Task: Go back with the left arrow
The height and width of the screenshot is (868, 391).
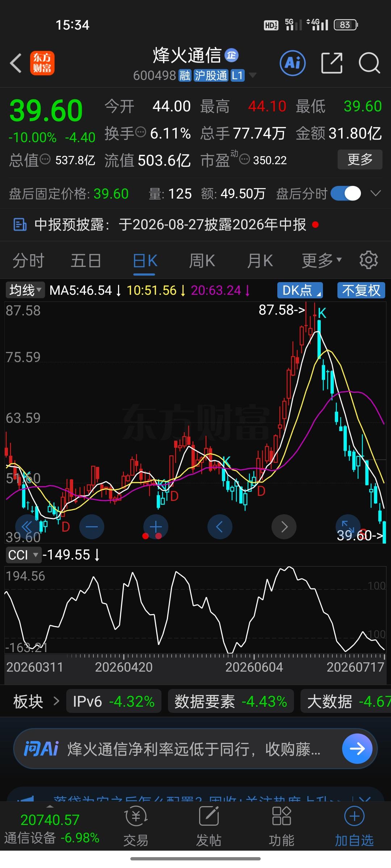Action: [16, 63]
